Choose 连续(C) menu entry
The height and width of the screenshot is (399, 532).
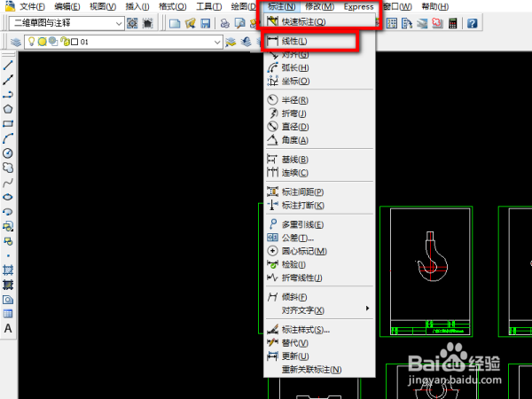pos(319,172)
